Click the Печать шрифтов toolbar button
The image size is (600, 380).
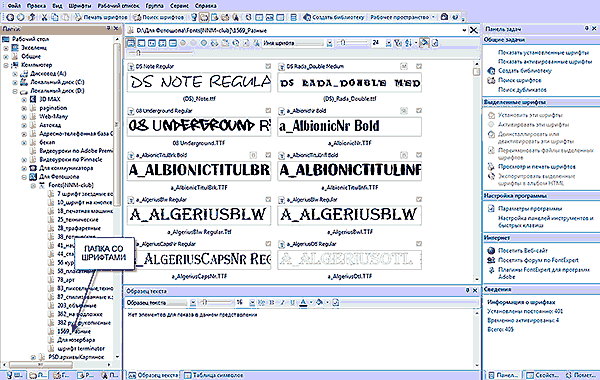point(101,17)
